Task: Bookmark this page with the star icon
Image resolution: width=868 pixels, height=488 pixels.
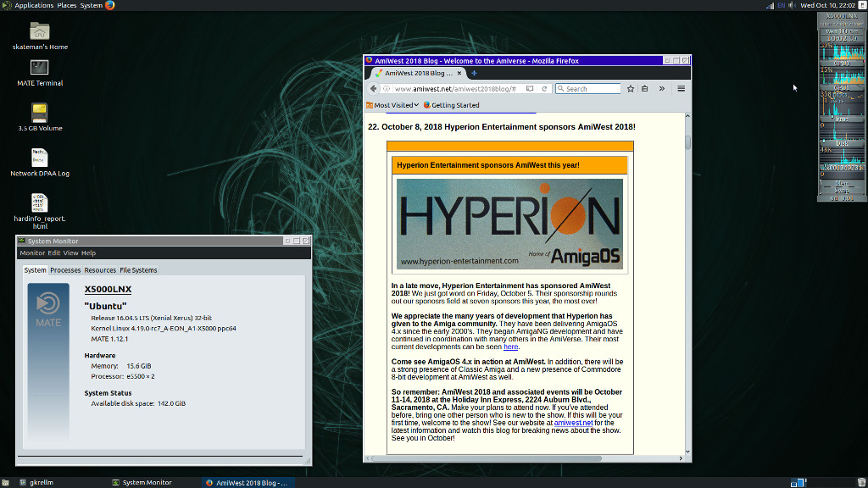Action: [x=630, y=88]
